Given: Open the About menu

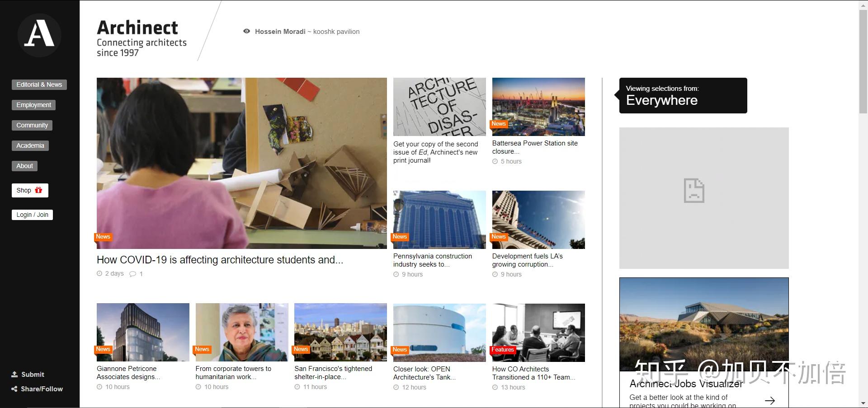Looking at the screenshot, I should pos(25,166).
